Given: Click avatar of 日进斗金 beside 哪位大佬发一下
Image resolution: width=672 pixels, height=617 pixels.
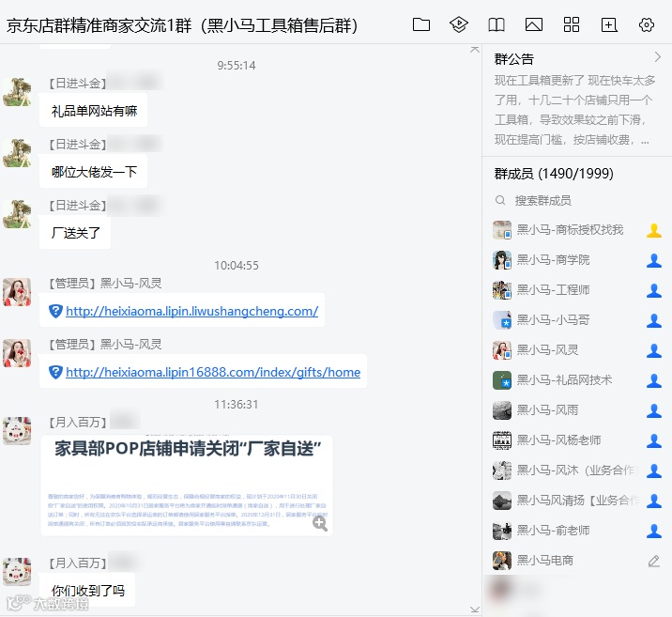Looking at the screenshot, I should pyautogui.click(x=17, y=153).
